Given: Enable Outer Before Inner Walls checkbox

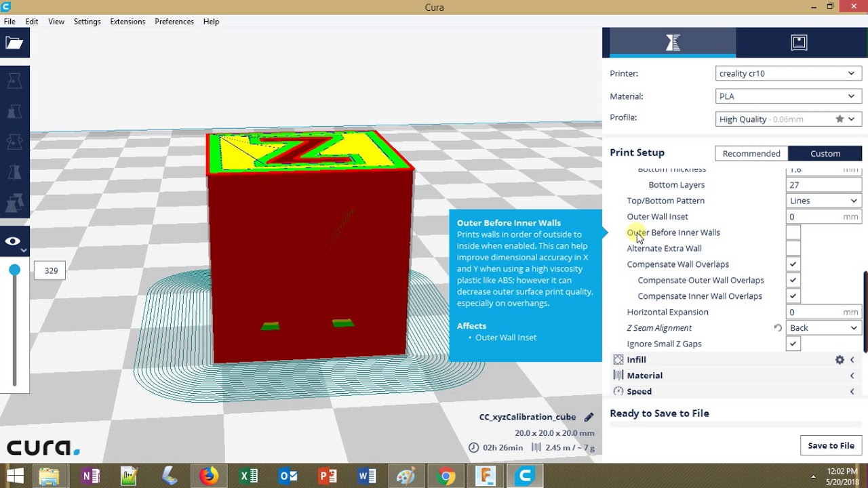Looking at the screenshot, I should click(x=793, y=232).
